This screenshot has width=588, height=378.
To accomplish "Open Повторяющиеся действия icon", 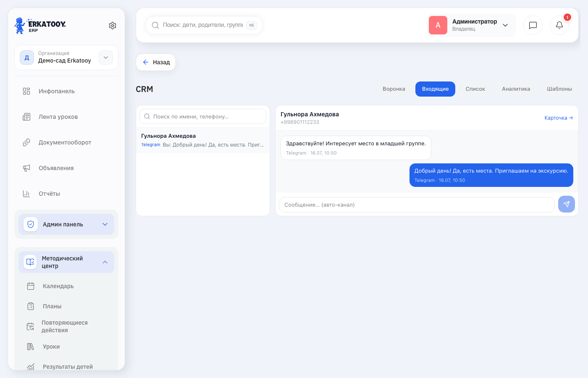I will pyautogui.click(x=31, y=326).
